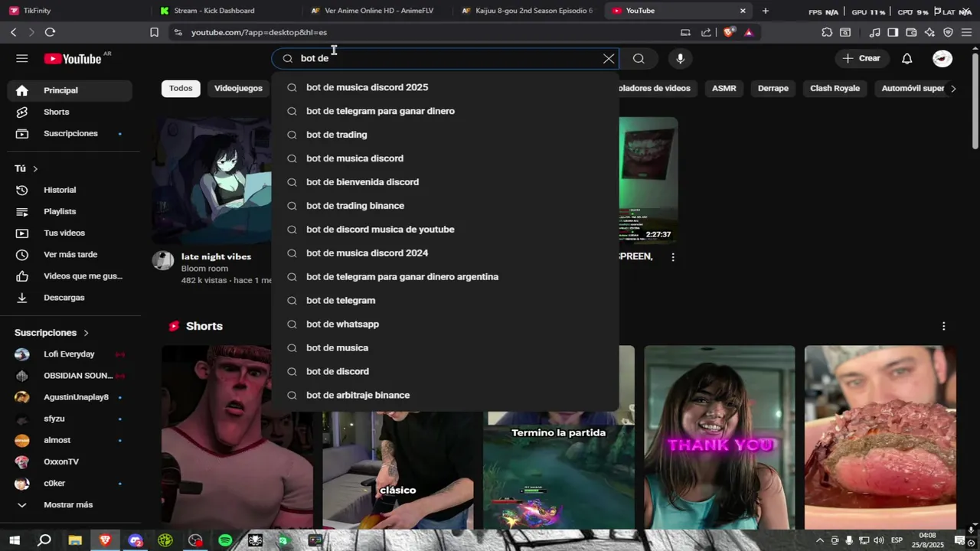
Task: Open c0ker channel
Action: point(70,483)
